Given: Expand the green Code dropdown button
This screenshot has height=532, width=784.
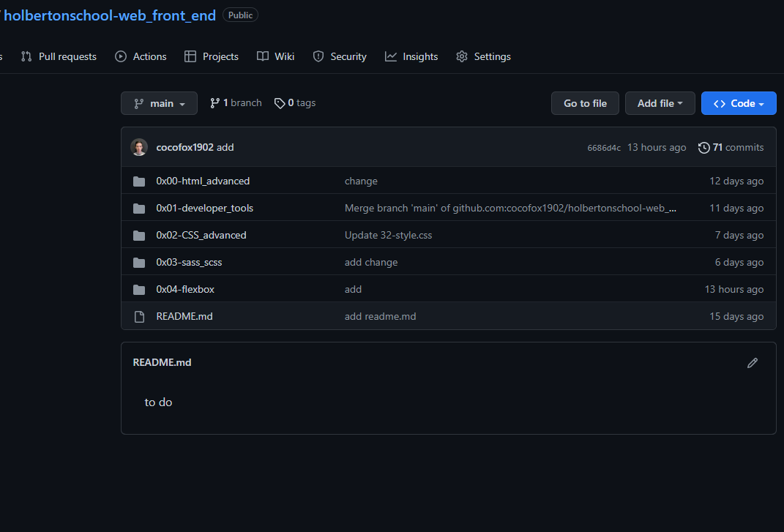Looking at the screenshot, I should [x=739, y=103].
